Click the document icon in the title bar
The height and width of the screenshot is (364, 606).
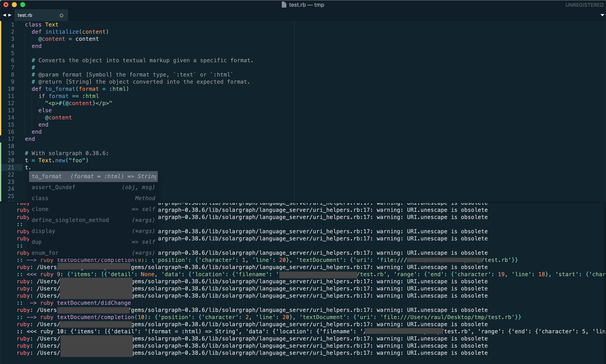tap(284, 5)
